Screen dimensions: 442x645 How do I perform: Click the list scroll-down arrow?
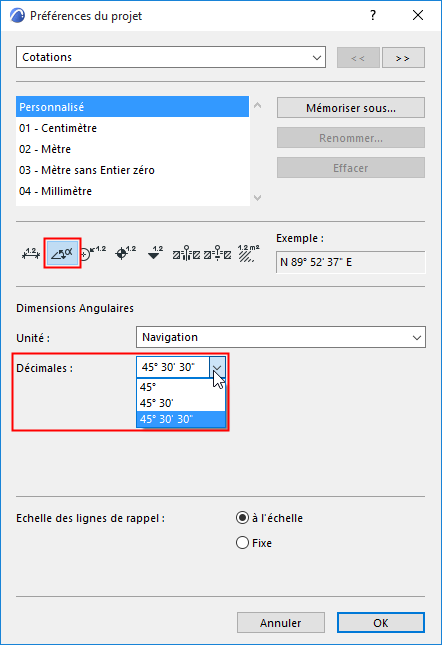point(258,198)
